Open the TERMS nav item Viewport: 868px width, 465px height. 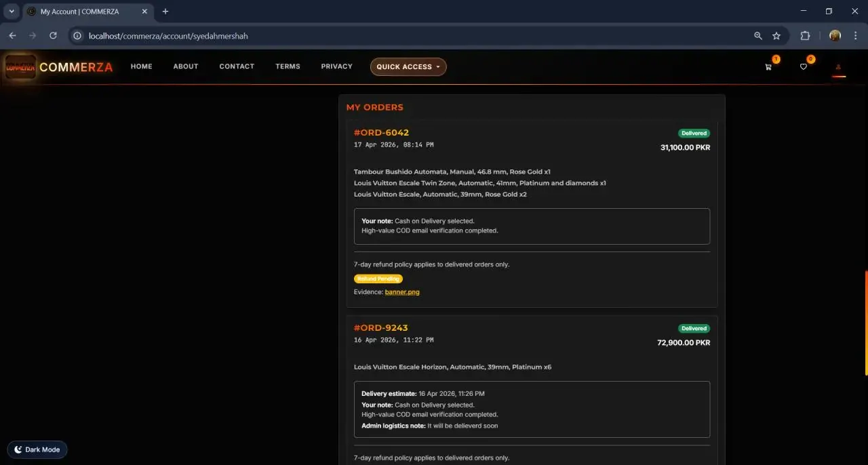tap(288, 66)
